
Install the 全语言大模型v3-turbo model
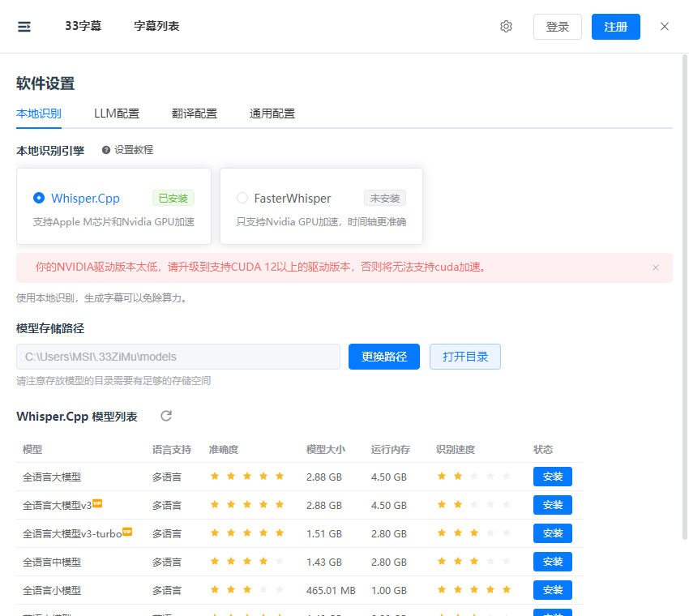click(x=552, y=533)
